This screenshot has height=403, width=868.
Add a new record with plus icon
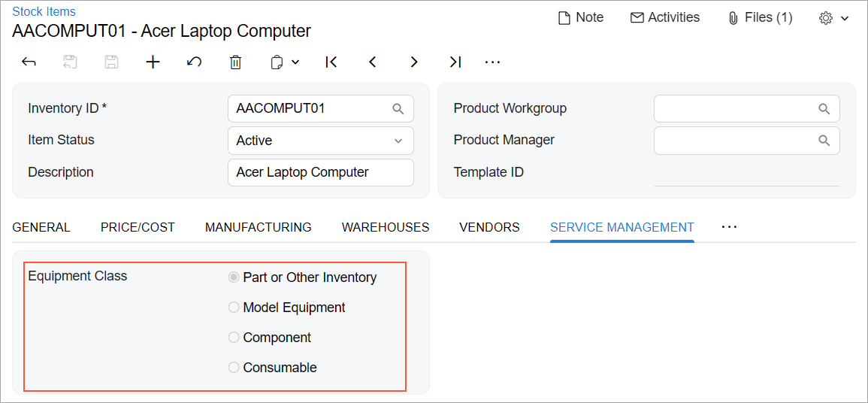click(x=153, y=62)
